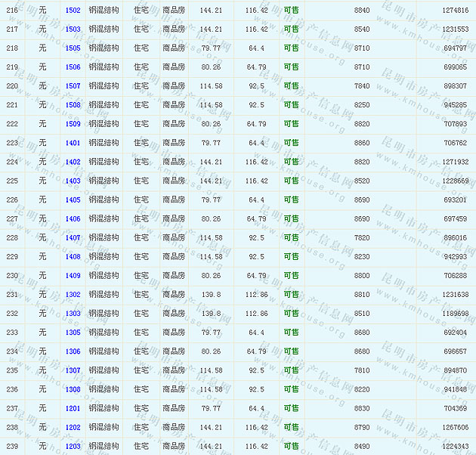Click room number 1505
The height and width of the screenshot is (455, 476).
click(x=73, y=48)
